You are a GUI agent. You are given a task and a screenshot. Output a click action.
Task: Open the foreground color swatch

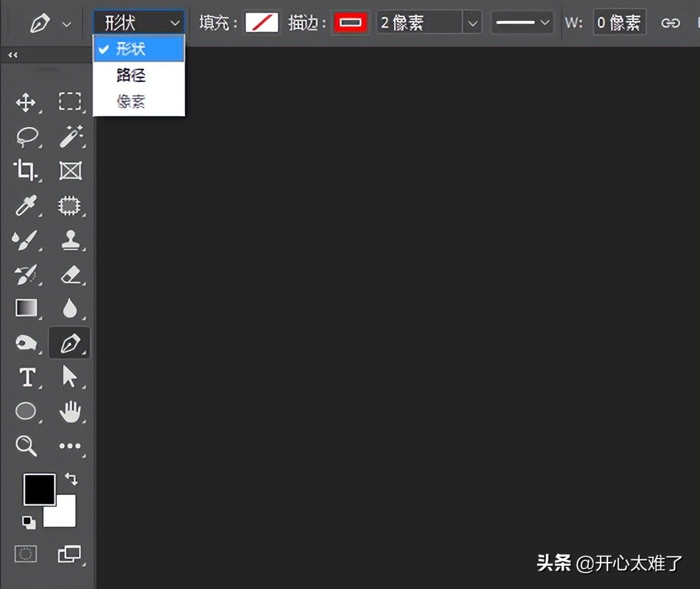[38, 489]
